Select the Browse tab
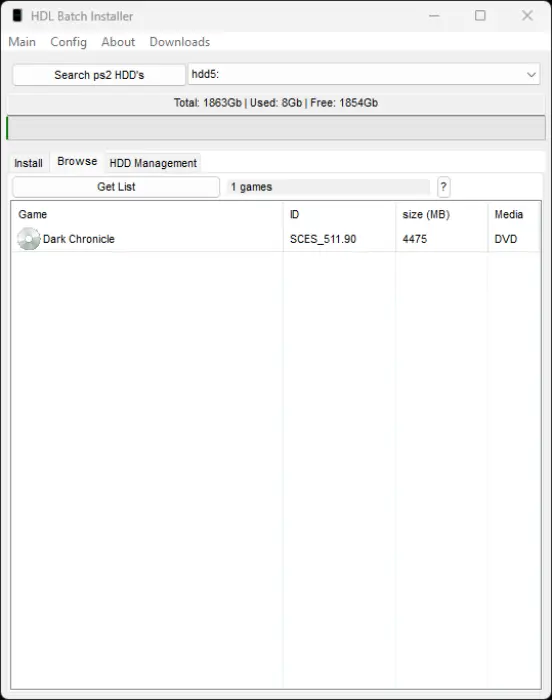This screenshot has height=700, width=552. click(x=77, y=161)
